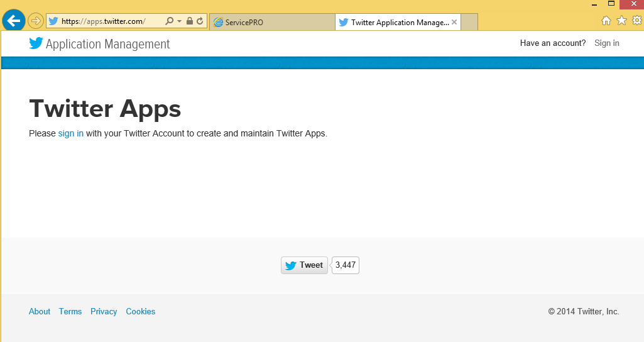Switch to the ServicePRO tab
Screen dimensions: 644x342
271,23
